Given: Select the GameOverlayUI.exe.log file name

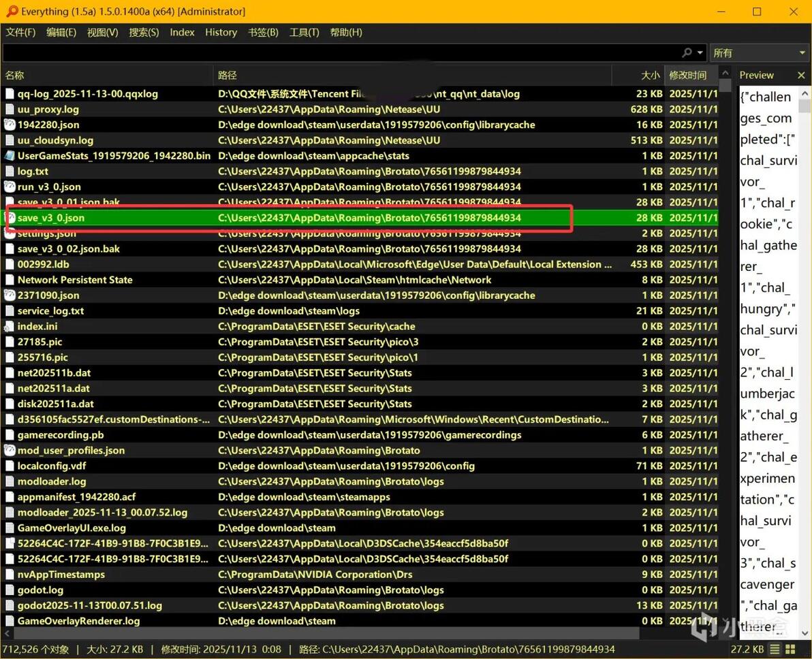Looking at the screenshot, I should (72, 528).
